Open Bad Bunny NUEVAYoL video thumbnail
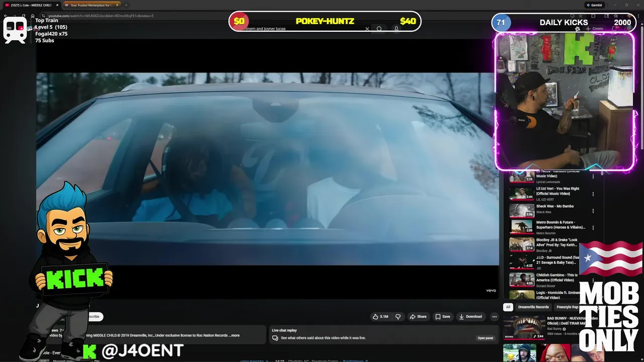Image resolution: width=644 pixels, height=362 pixels. 524,327
